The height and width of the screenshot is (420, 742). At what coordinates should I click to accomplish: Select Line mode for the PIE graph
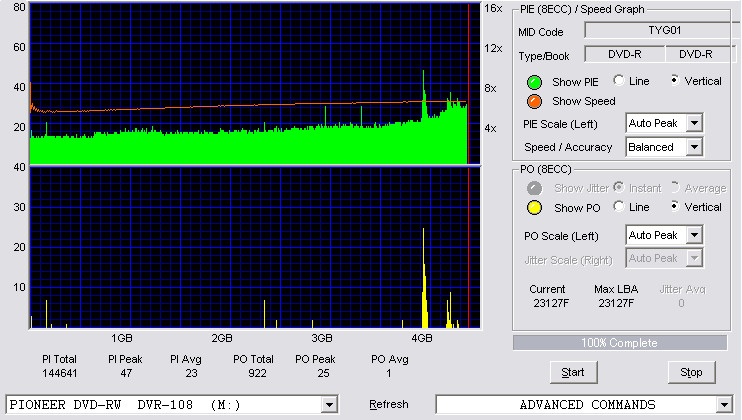[618, 80]
